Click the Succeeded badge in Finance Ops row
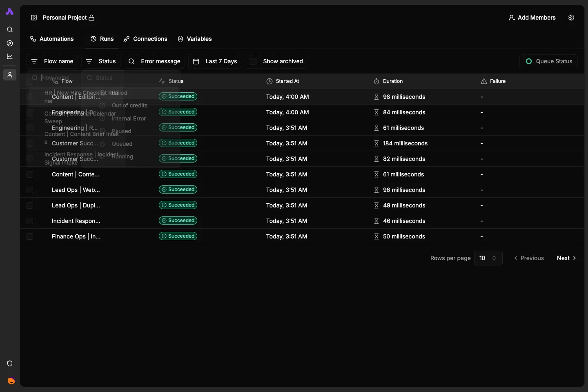 [178, 236]
